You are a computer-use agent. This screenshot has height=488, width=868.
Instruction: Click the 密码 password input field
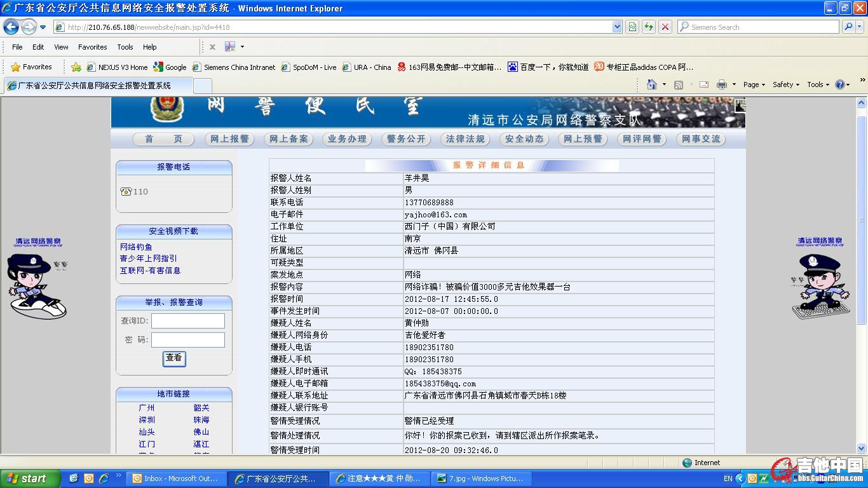(188, 340)
